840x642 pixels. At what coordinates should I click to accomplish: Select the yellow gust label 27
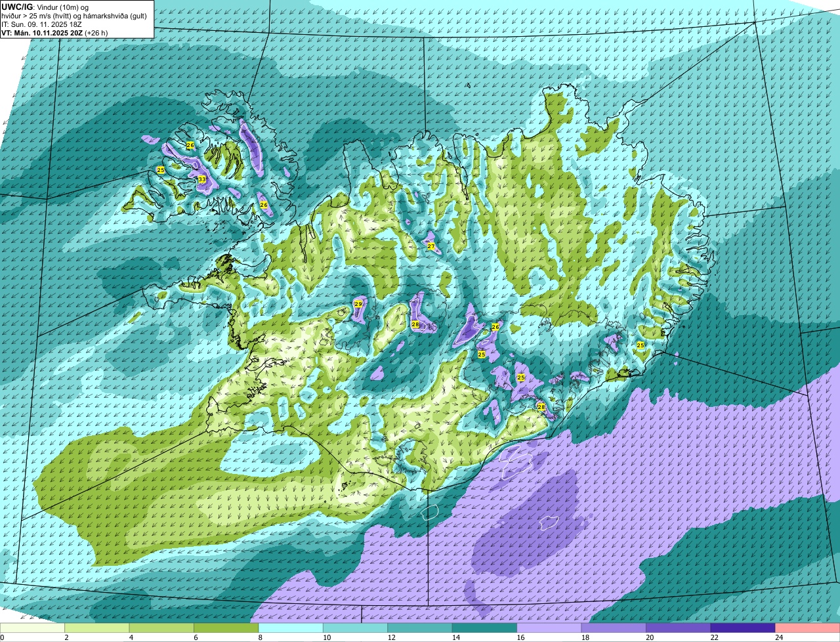pyautogui.click(x=431, y=247)
